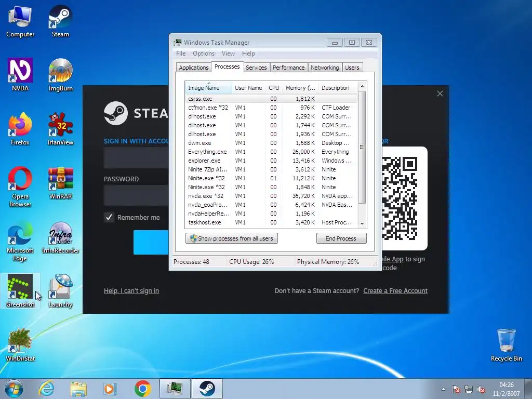This screenshot has height=399, width=532.
Task: Select the ImgBurn desktop shortcut
Action: (x=60, y=75)
